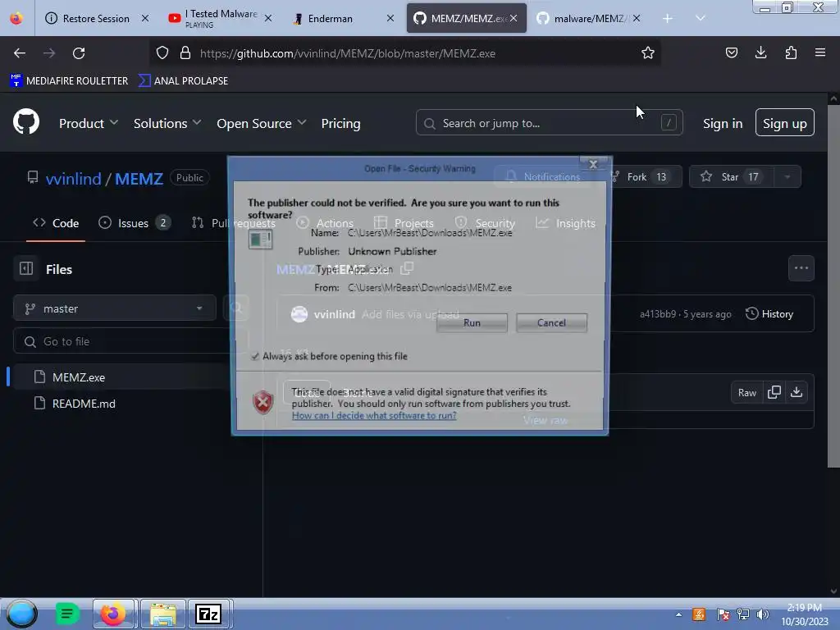This screenshot has height=630, width=840.
Task: Open the Windows Start orb
Action: (x=21, y=614)
